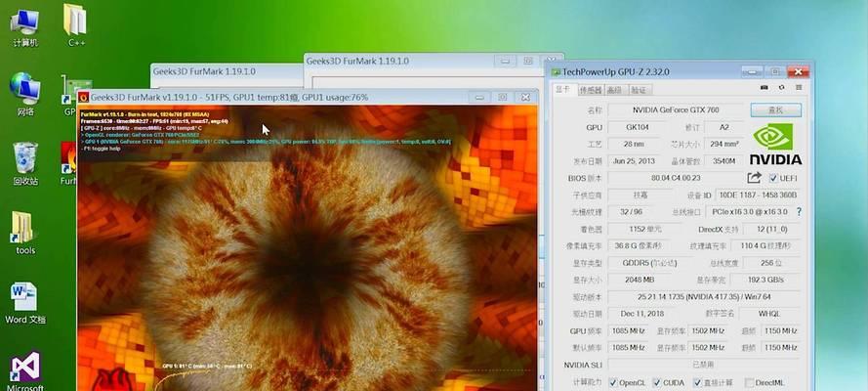Click the 查找 lookup button
This screenshot has width=868, height=391.
(x=775, y=110)
